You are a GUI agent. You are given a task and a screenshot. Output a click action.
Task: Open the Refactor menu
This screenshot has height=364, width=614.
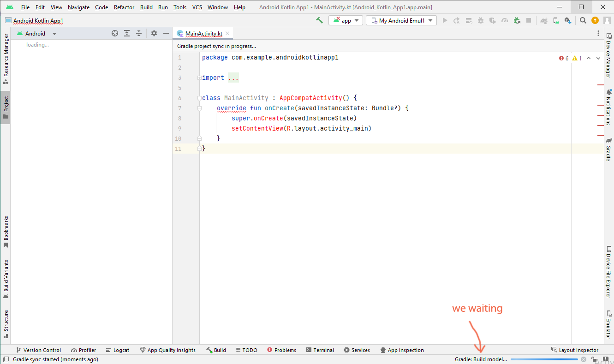[124, 7]
